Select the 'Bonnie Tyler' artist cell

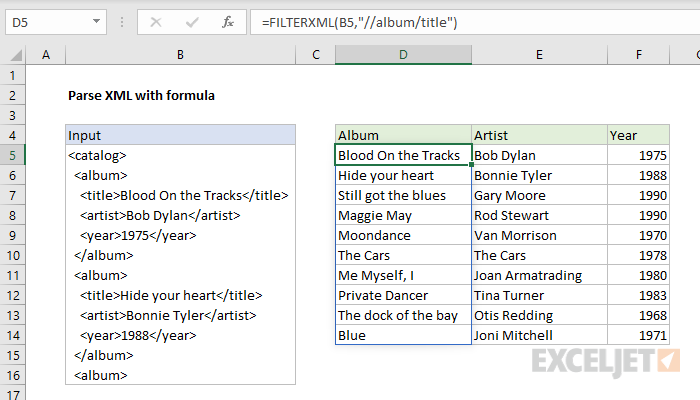(x=539, y=175)
